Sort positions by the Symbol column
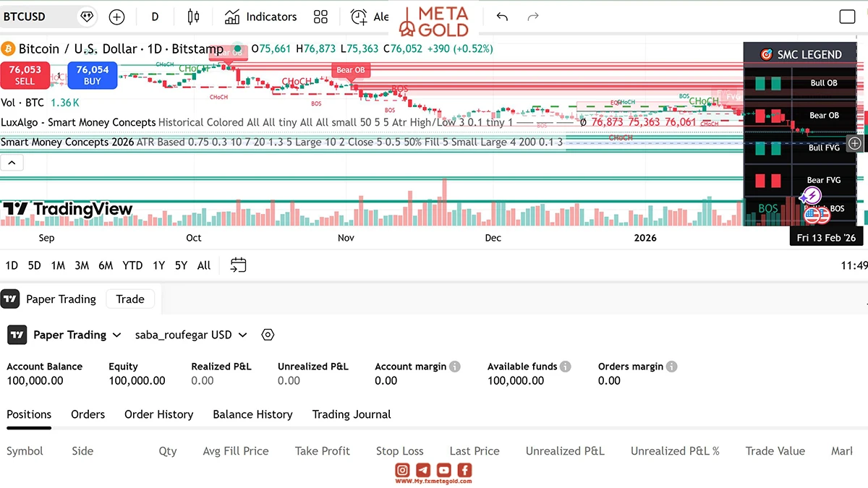This screenshot has width=868, height=488. pyautogui.click(x=25, y=451)
